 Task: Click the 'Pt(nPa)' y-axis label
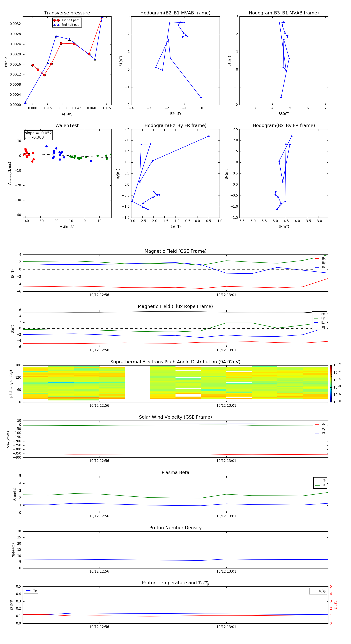pyautogui.click(x=6, y=61)
